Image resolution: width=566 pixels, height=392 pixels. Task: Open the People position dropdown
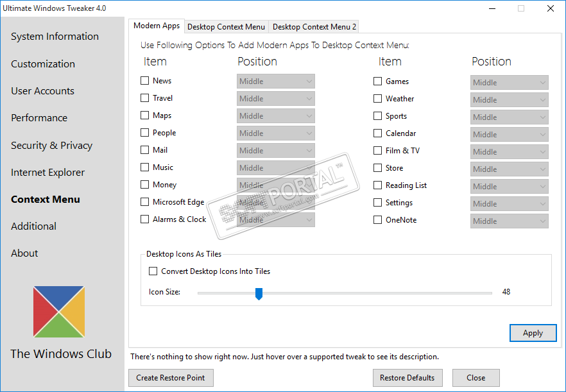pos(276,133)
